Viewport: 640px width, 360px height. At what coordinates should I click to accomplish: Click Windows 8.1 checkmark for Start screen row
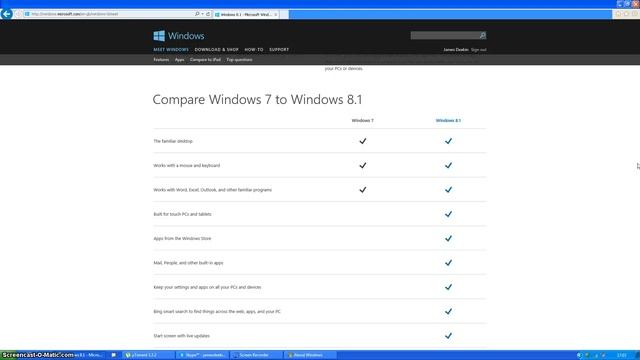[x=448, y=336]
